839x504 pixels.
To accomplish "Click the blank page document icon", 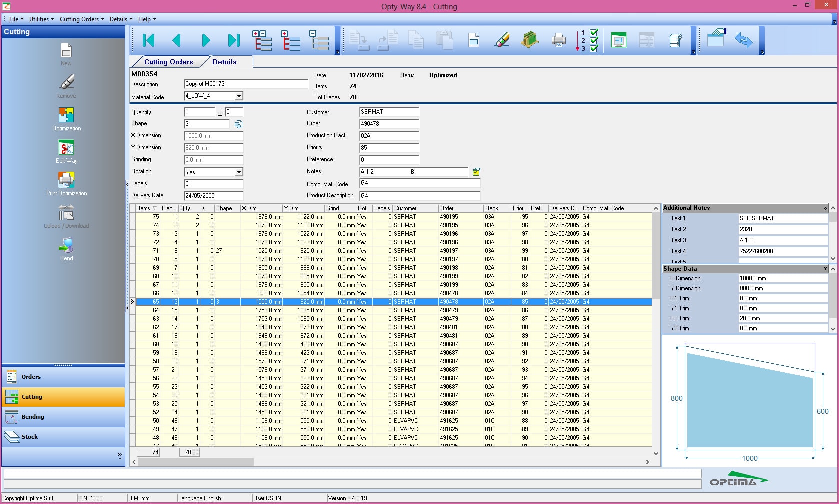I will point(474,40).
